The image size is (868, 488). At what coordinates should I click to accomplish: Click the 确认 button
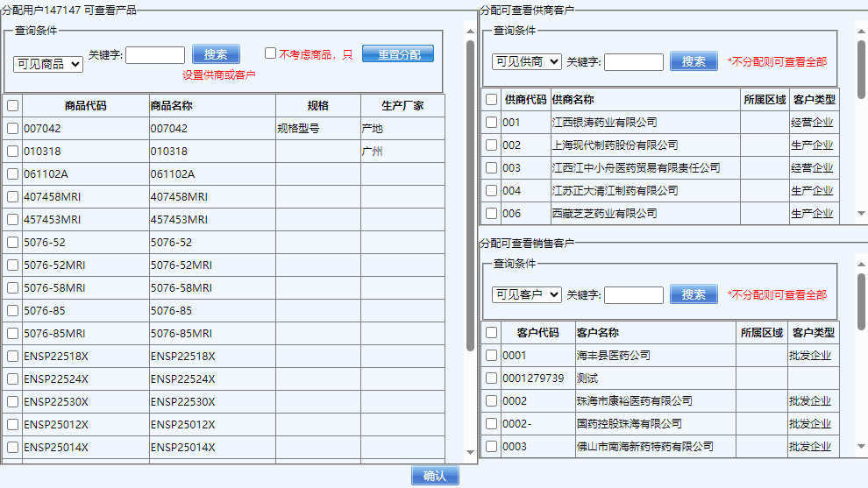(x=435, y=476)
